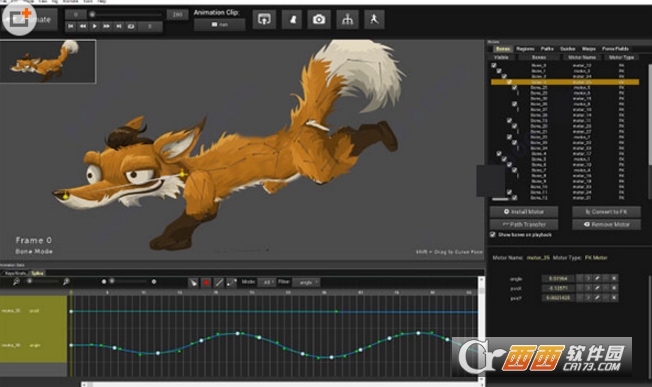Switch to the Bones tab
Screen dimensions: 652x387
(503, 49)
